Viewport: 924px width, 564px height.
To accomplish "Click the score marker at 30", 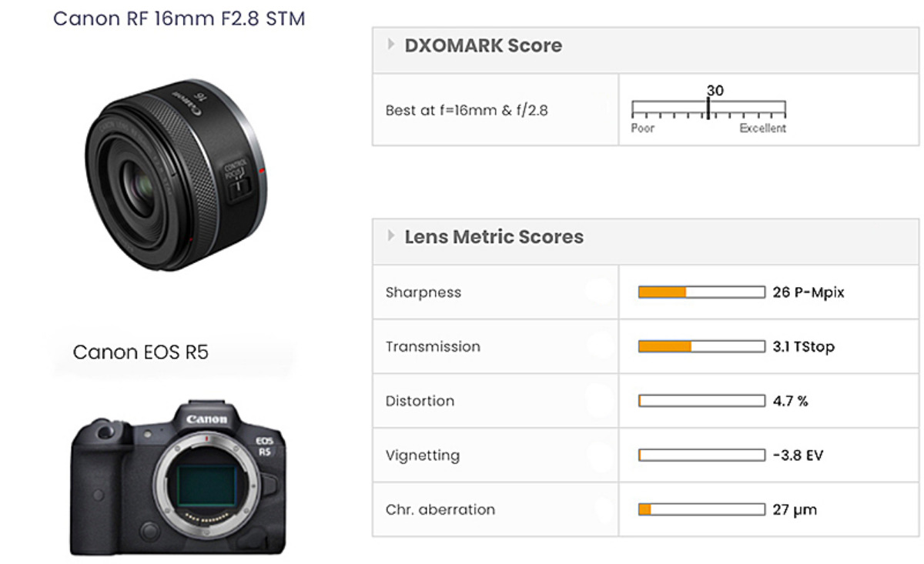I will click(708, 109).
